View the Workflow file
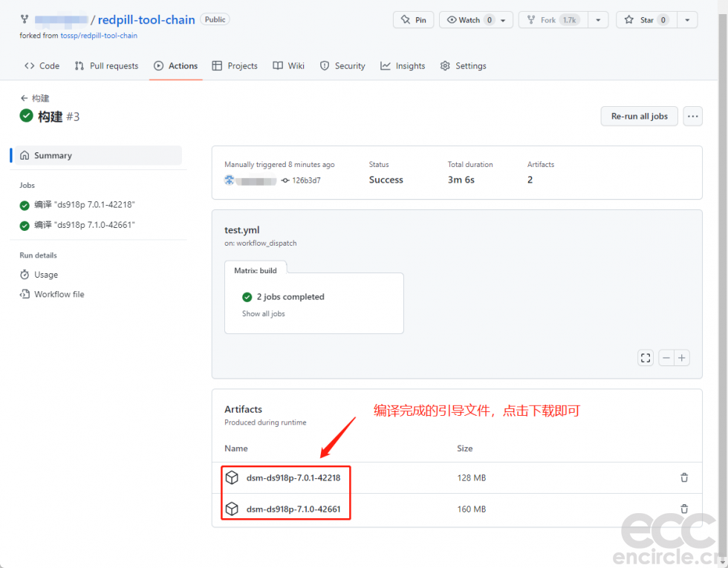Viewport: 728px width, 568px height. click(x=52, y=294)
